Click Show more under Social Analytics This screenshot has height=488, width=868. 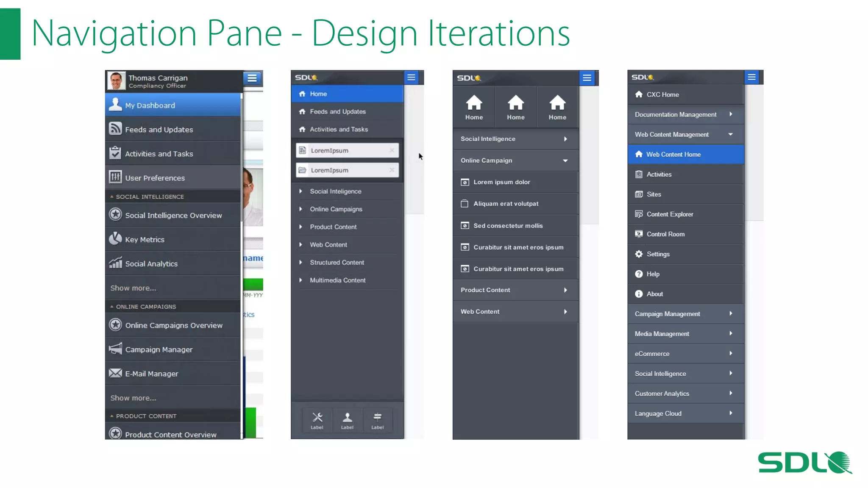point(134,288)
